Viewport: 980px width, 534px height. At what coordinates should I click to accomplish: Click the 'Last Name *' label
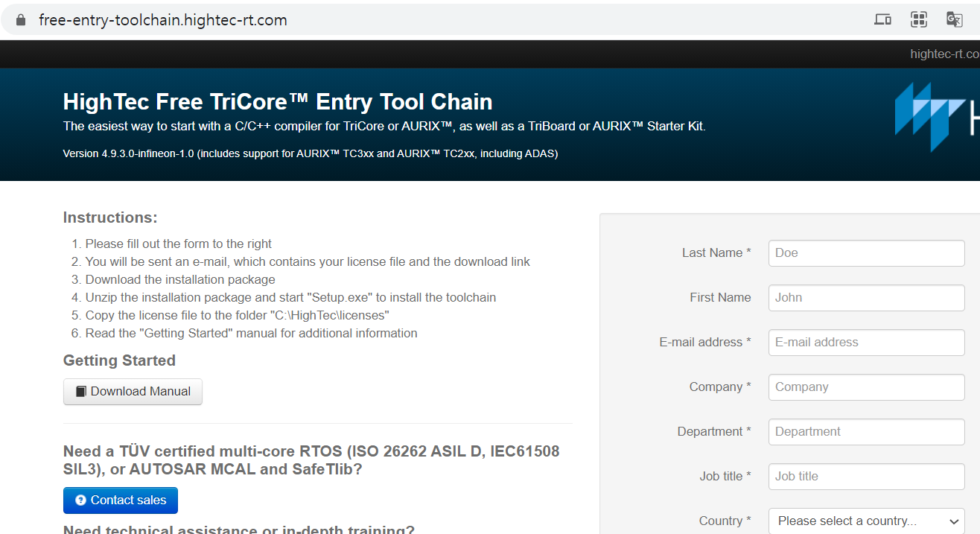coord(716,253)
